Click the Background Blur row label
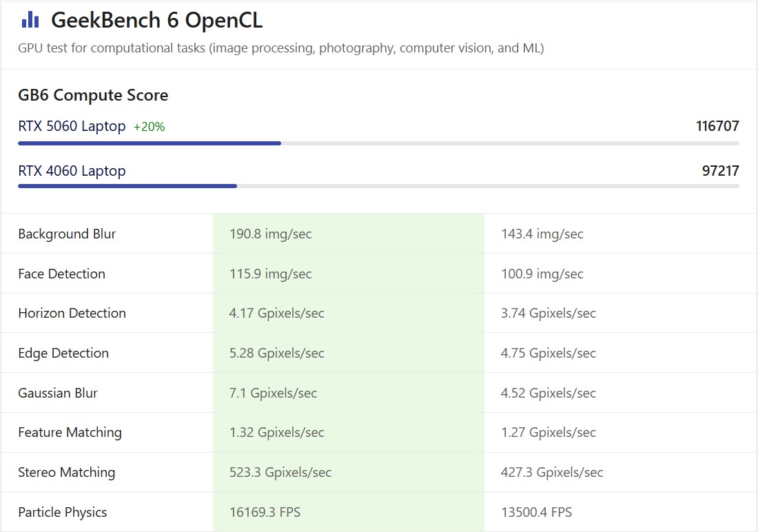 (x=67, y=234)
